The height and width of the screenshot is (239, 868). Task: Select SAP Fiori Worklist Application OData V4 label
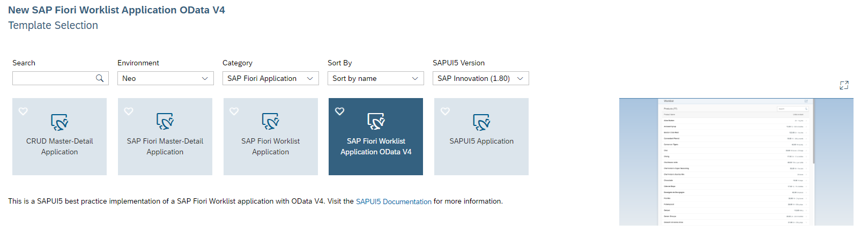tap(376, 146)
